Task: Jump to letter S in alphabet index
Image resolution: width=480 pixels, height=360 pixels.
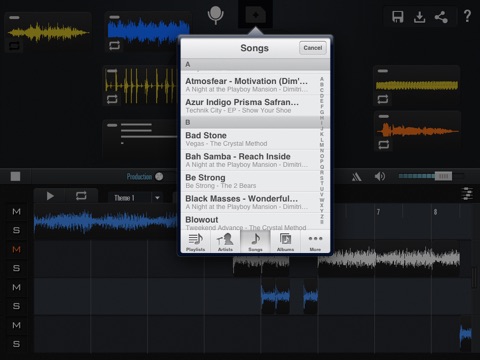Action: 322,178
